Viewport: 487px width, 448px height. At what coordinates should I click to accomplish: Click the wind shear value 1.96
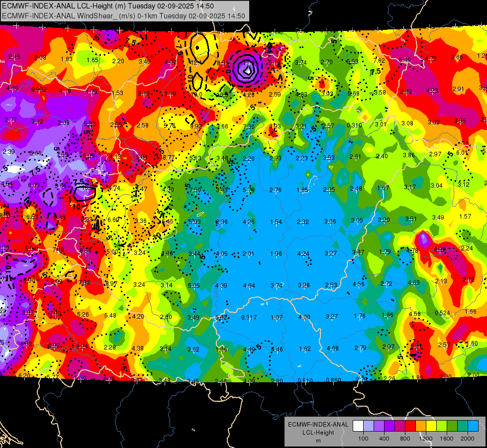(276, 254)
